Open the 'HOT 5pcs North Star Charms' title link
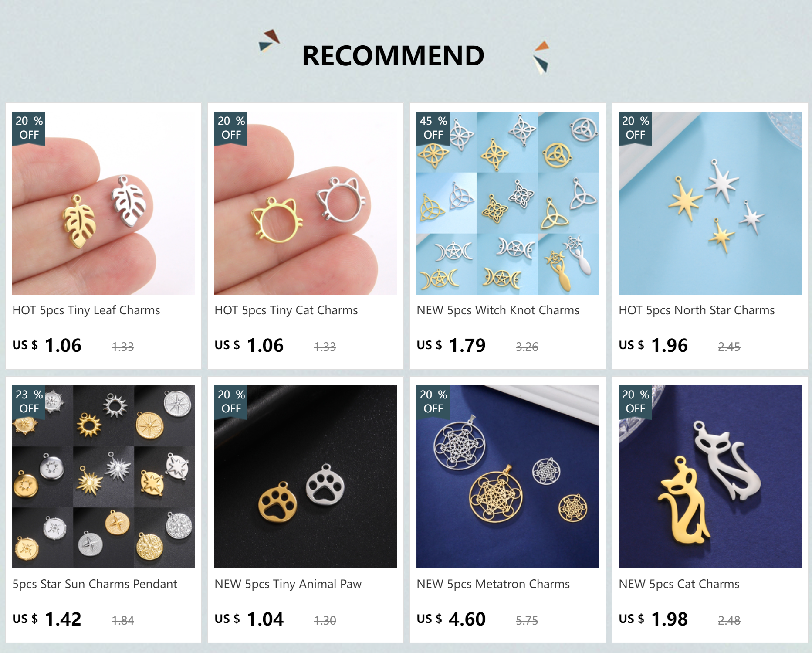 (x=697, y=310)
